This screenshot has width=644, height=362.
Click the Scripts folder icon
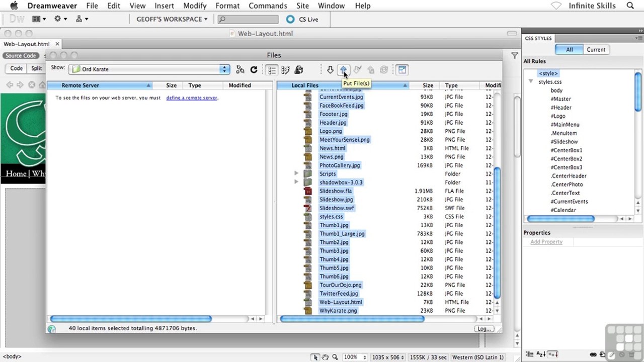tap(308, 174)
